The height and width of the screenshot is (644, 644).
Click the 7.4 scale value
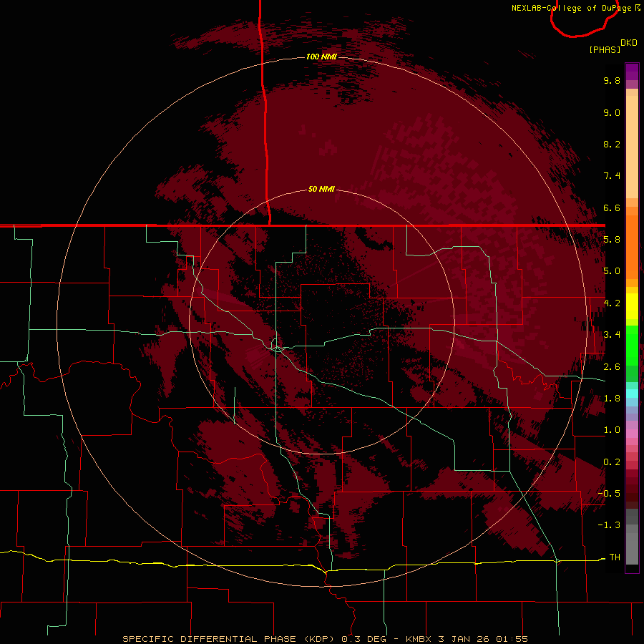tap(612, 176)
